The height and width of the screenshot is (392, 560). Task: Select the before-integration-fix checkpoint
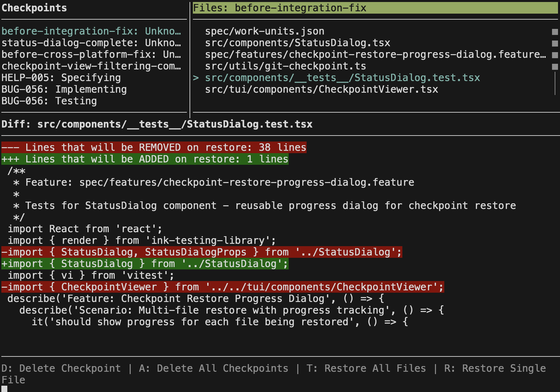[x=91, y=31]
